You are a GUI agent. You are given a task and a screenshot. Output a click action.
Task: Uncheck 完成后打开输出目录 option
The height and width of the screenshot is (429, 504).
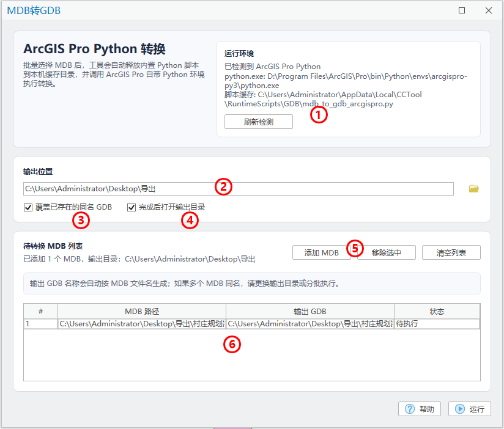tap(132, 207)
